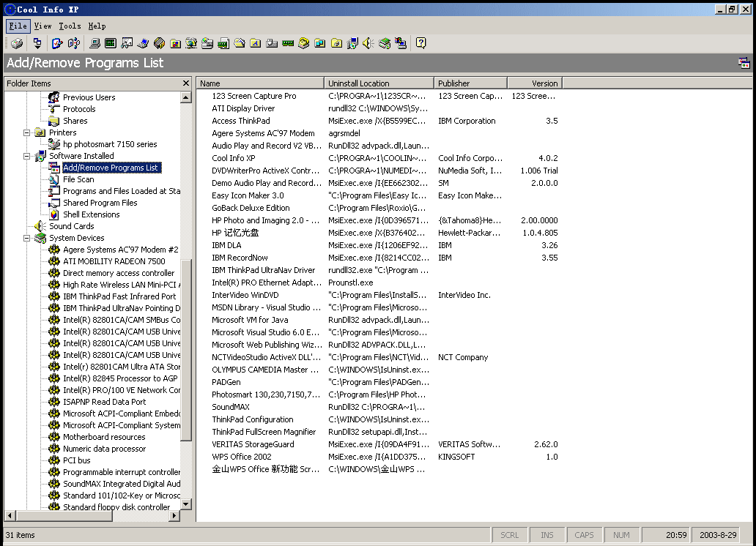Select Programs and Files Loaded at Startup
Image resolution: width=756 pixels, height=546 pixels.
click(x=122, y=191)
